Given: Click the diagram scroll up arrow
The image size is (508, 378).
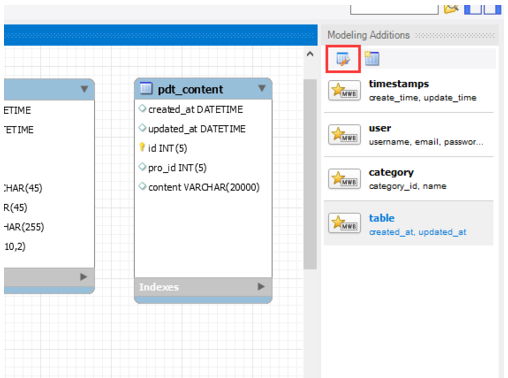Looking at the screenshot, I should (x=310, y=54).
